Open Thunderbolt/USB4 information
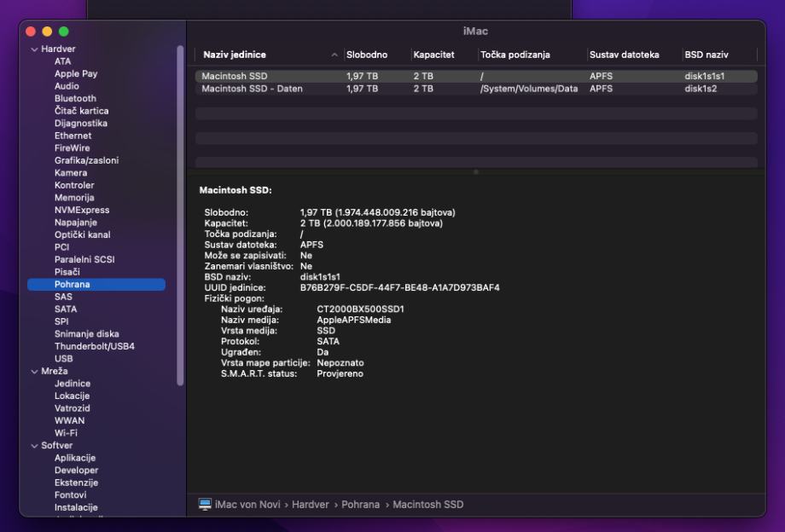This screenshot has height=532, width=785. (94, 346)
